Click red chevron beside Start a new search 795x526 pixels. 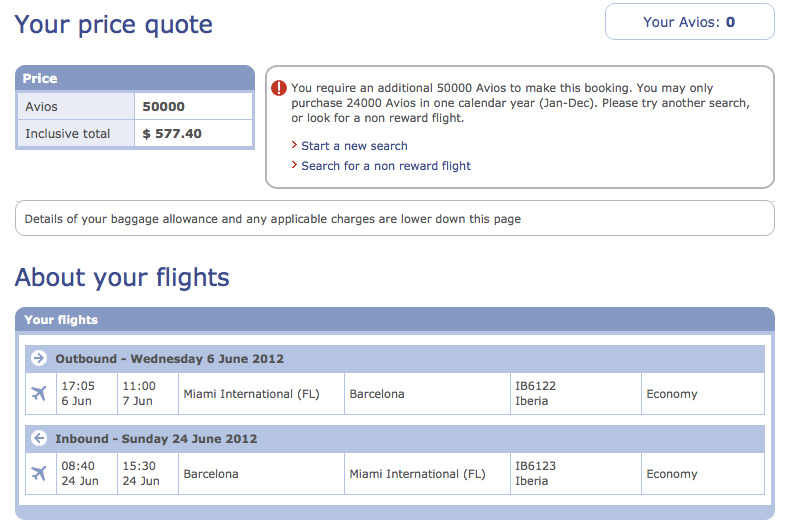point(294,145)
